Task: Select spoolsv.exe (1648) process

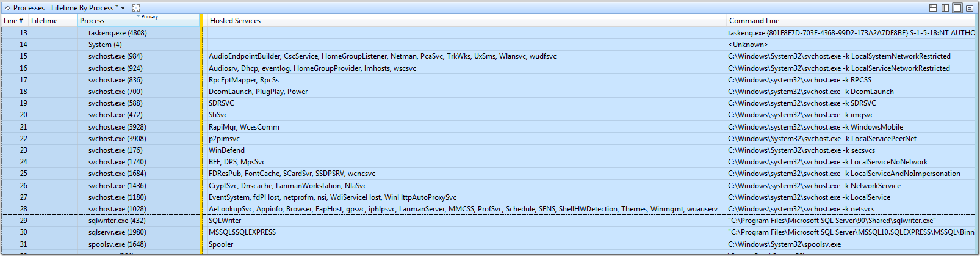Action: pos(117,244)
